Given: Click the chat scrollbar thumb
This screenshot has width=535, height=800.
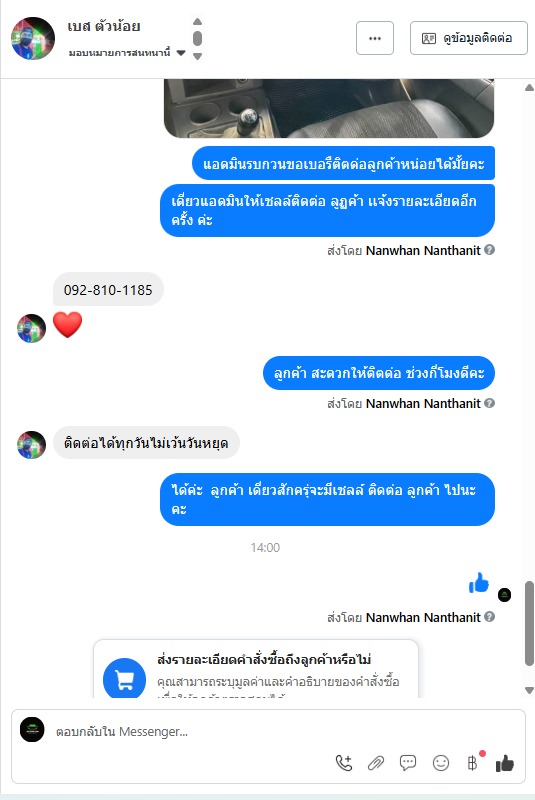Looking at the screenshot, I should 529,623.
